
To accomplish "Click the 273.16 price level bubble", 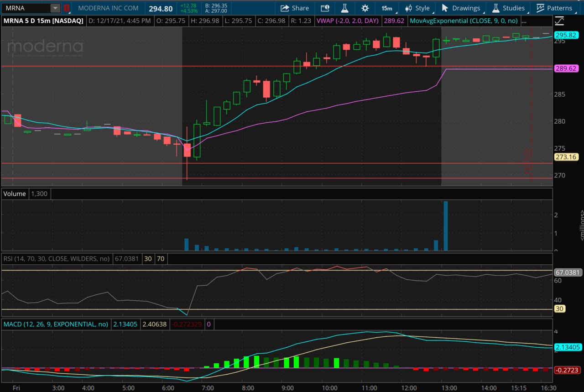I will [x=566, y=157].
